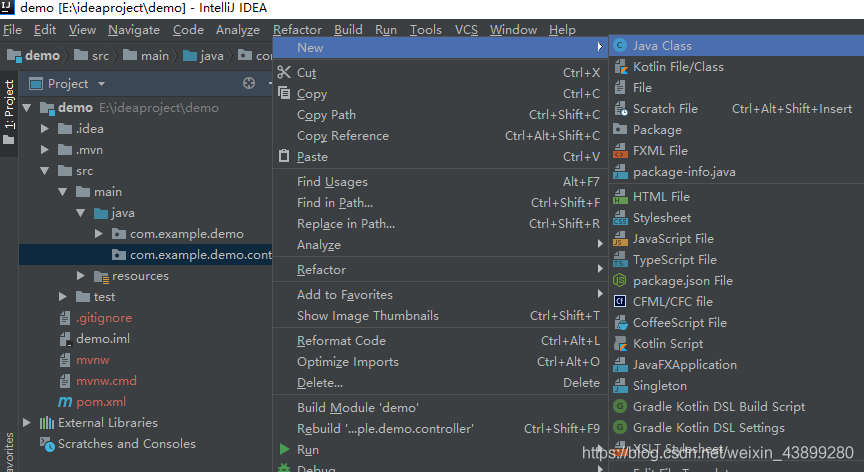
Task: Choose Delete... in context menu
Action: pyautogui.click(x=440, y=383)
